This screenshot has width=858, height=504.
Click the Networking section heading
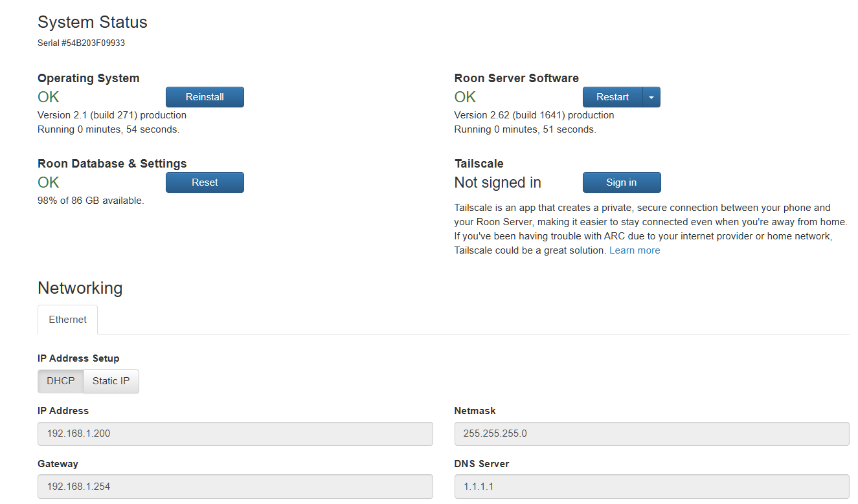click(80, 288)
